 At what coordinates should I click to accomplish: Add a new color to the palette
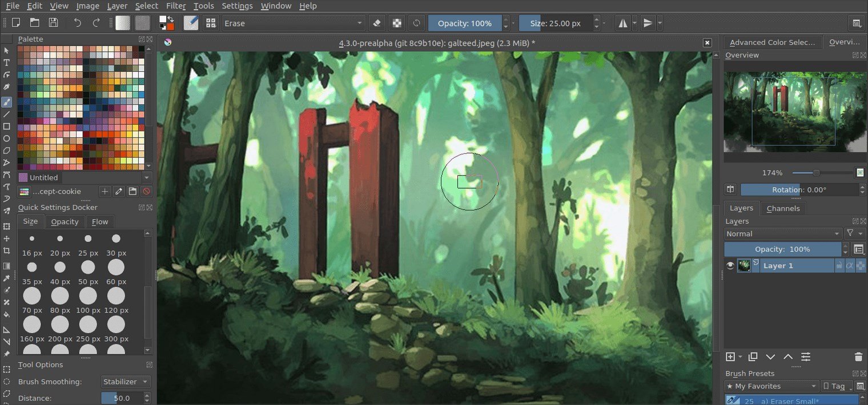pyautogui.click(x=105, y=191)
